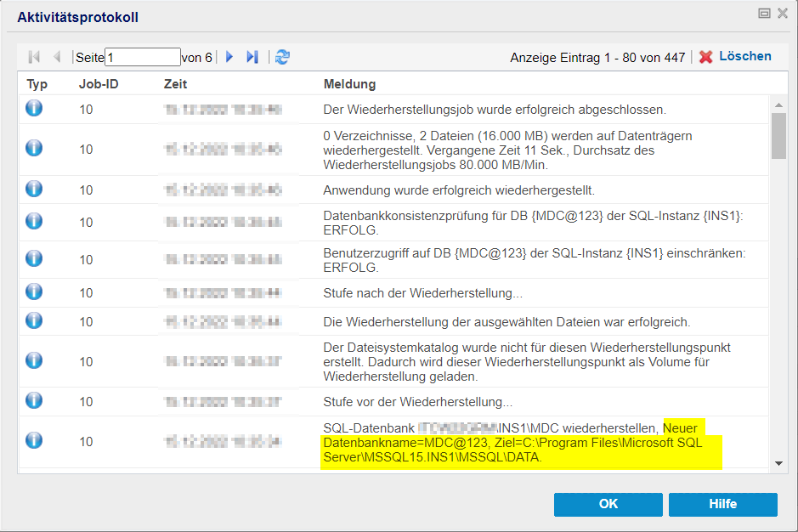Sort by the Typ column header
The image size is (798, 532).
click(x=37, y=84)
